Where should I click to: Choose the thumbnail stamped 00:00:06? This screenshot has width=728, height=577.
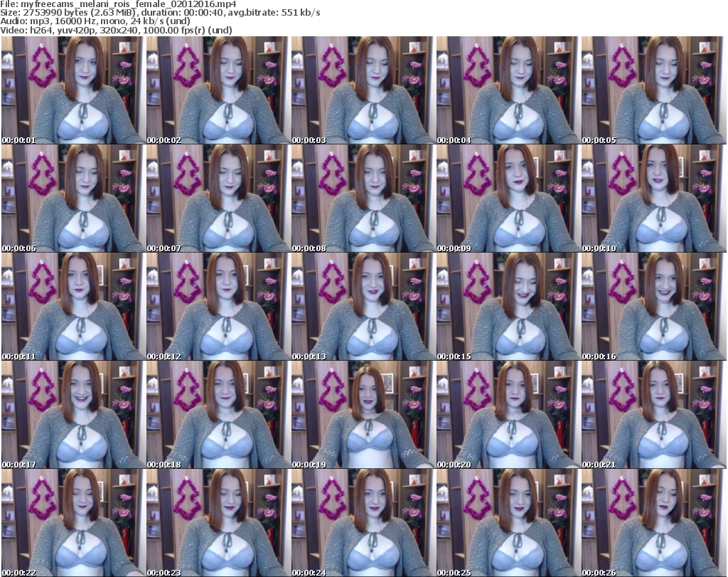(73, 198)
